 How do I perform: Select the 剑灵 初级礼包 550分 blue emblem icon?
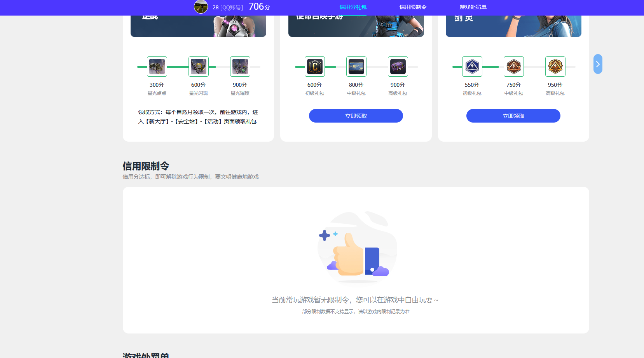pyautogui.click(x=472, y=67)
